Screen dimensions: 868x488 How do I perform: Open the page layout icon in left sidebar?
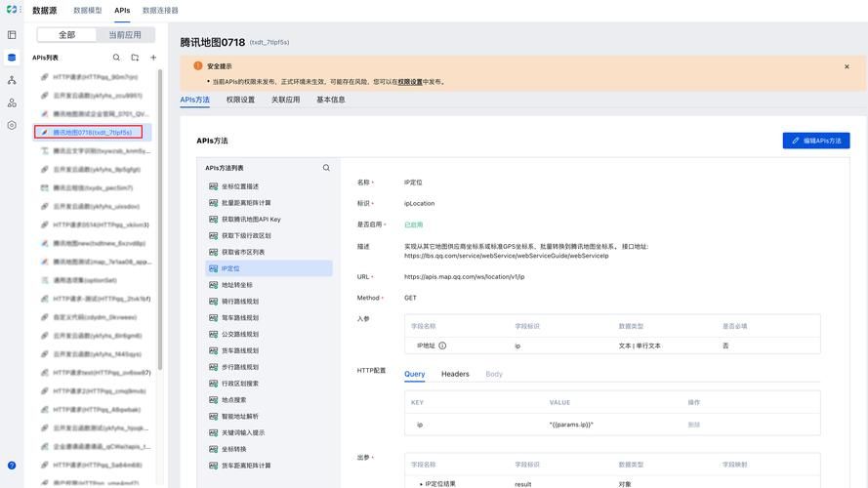point(12,35)
